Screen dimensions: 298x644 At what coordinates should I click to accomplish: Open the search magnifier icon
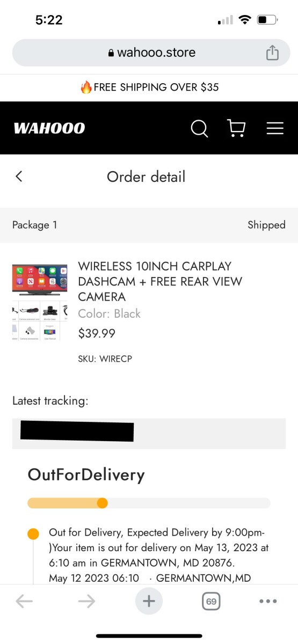(x=199, y=128)
